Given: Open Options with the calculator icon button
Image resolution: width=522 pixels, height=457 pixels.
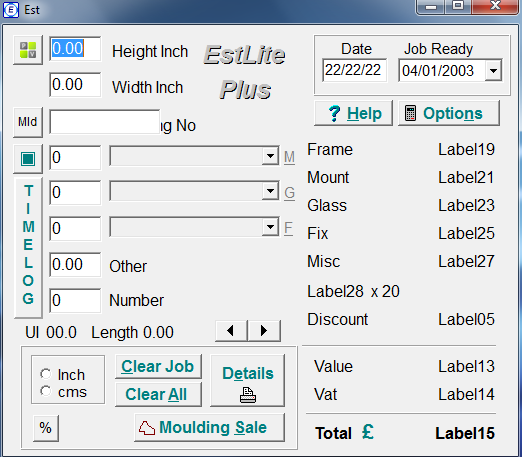Looking at the screenshot, I should coord(449,113).
